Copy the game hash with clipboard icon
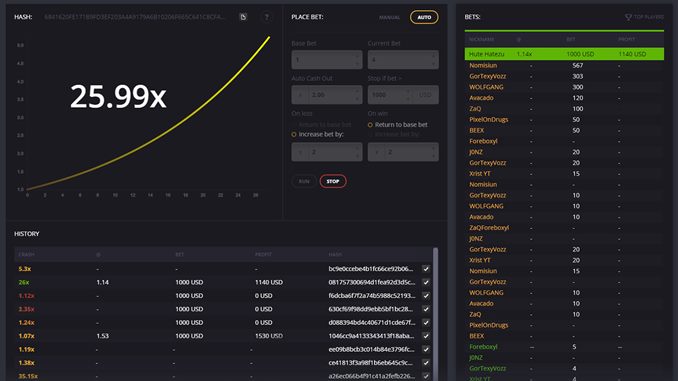678x381 pixels. pyautogui.click(x=243, y=17)
